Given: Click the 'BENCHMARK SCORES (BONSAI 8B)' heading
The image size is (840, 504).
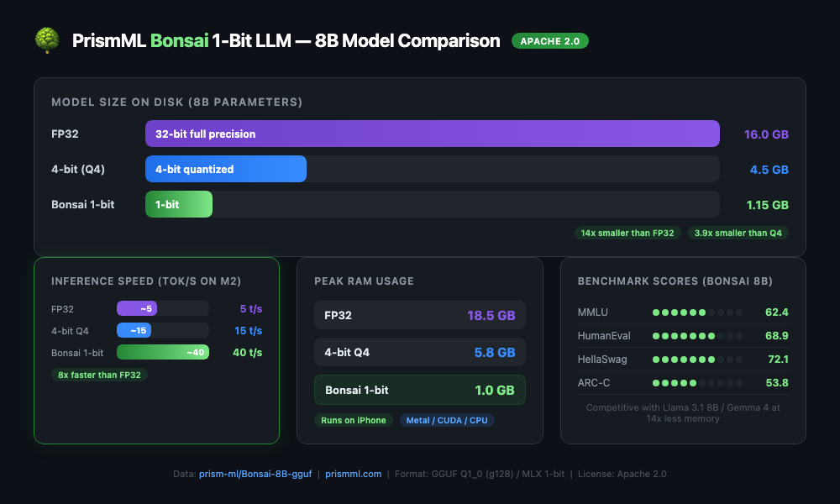Looking at the screenshot, I should coord(675,281).
